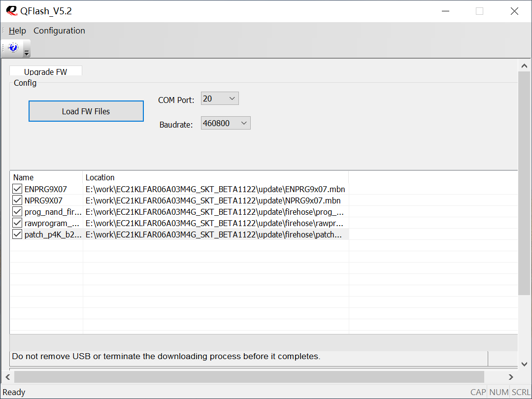Select the firehose\prog_... location path
532x399 pixels.
(x=214, y=212)
